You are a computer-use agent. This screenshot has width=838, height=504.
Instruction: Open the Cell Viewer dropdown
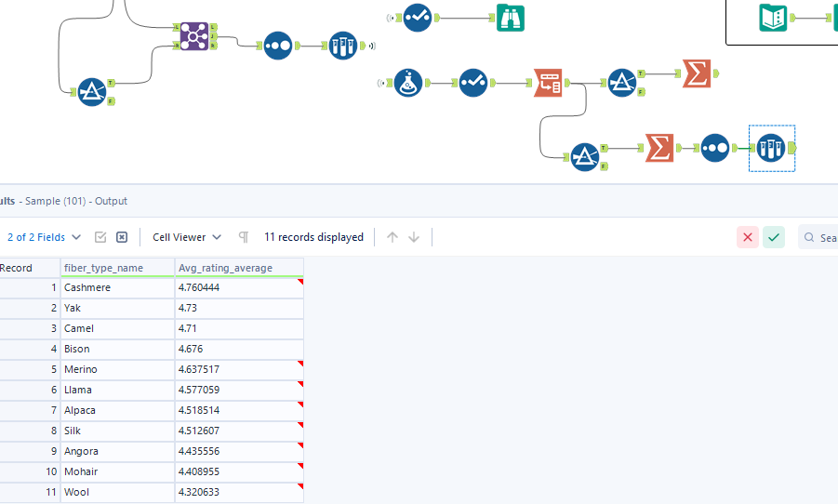[x=187, y=237]
